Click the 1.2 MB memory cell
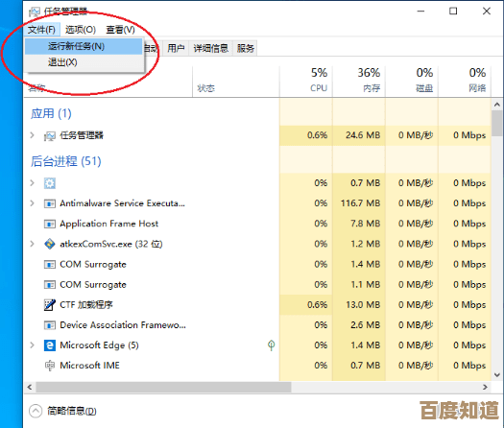This screenshot has height=428, width=504. pos(359,244)
